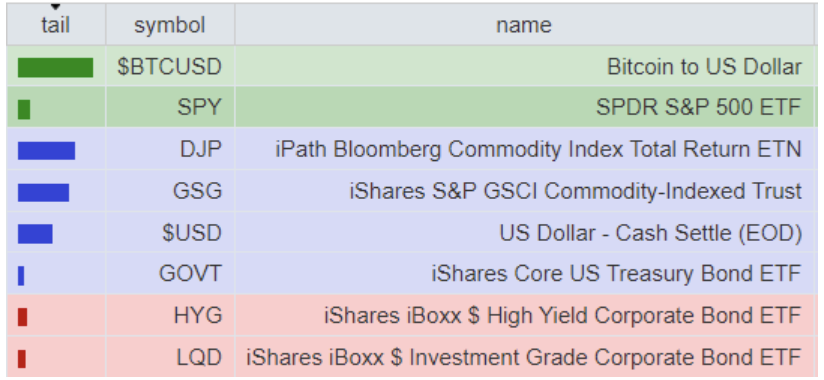Click the blue tail bar for GSG
Viewport: 824px width, 380px height.
pyautogui.click(x=43, y=192)
